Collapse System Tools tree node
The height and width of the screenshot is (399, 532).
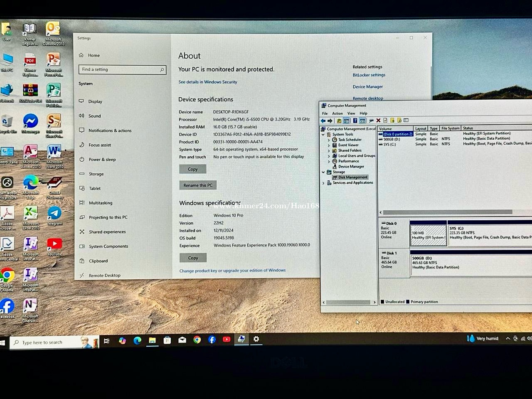click(x=323, y=135)
